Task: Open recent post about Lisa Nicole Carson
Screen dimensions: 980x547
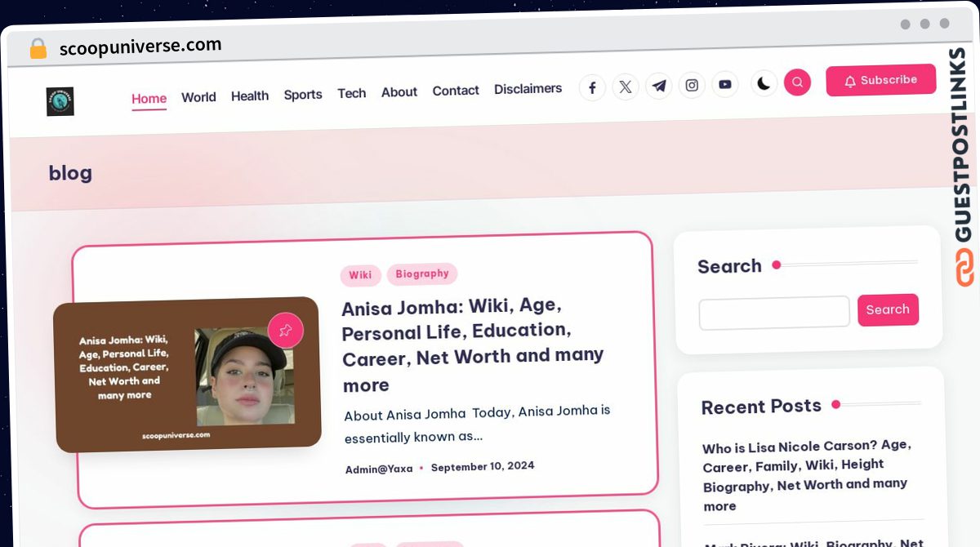Action: pos(807,475)
